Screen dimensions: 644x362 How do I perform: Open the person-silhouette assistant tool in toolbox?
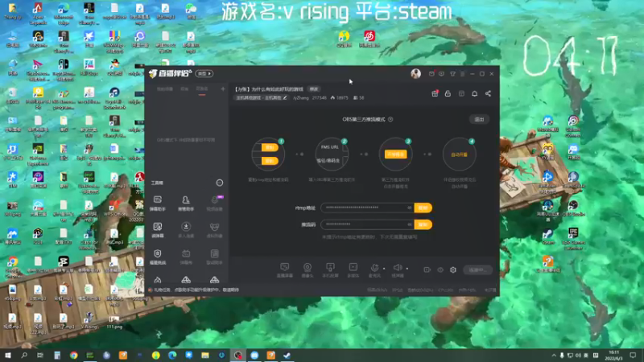point(186,203)
